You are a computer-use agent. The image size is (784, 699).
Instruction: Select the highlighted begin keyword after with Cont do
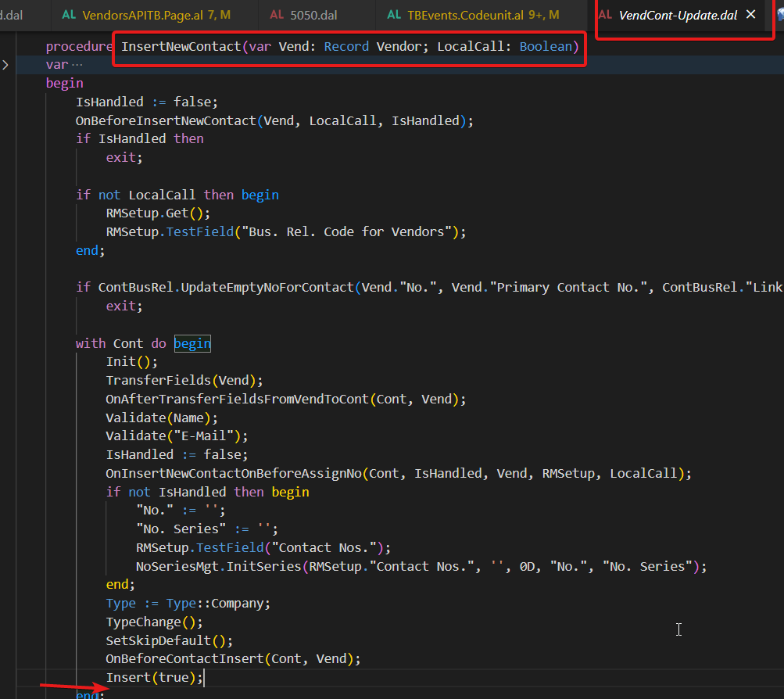tap(192, 342)
